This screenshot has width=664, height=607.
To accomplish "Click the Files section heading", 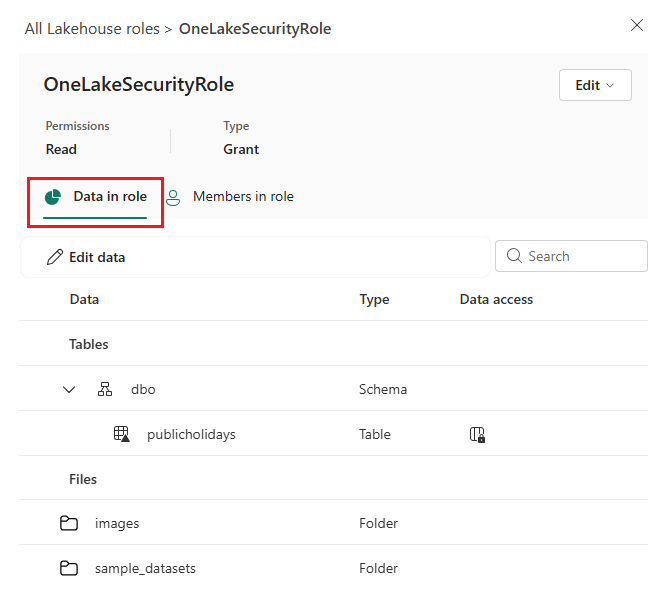I will point(83,480).
